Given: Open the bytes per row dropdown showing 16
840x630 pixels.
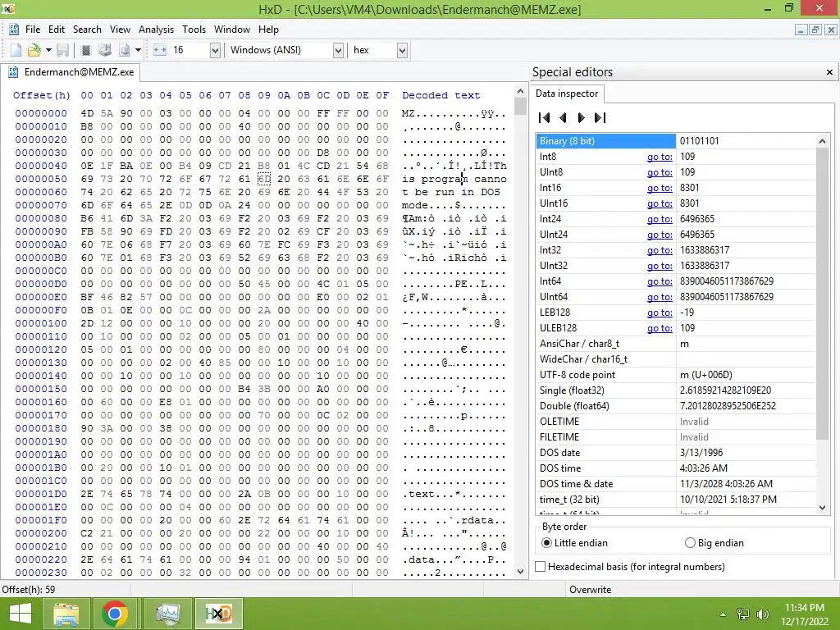Looking at the screenshot, I should [215, 50].
